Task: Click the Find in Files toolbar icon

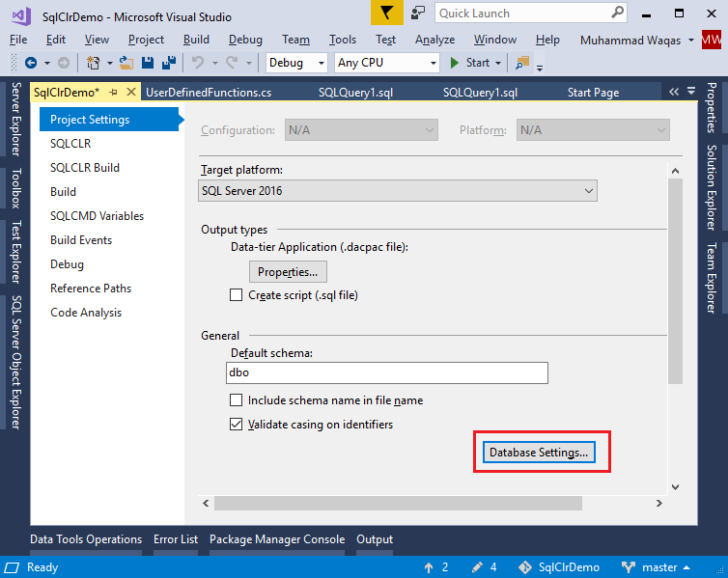Action: [522, 63]
